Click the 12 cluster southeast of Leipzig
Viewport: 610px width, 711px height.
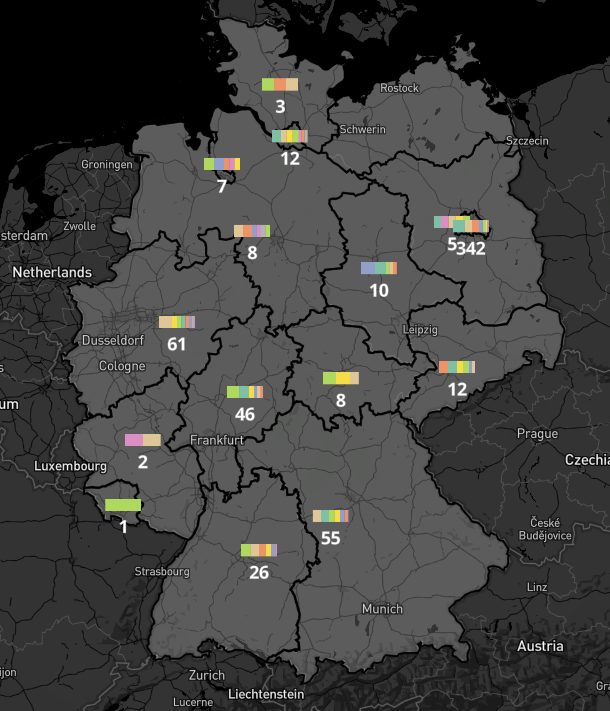click(457, 389)
